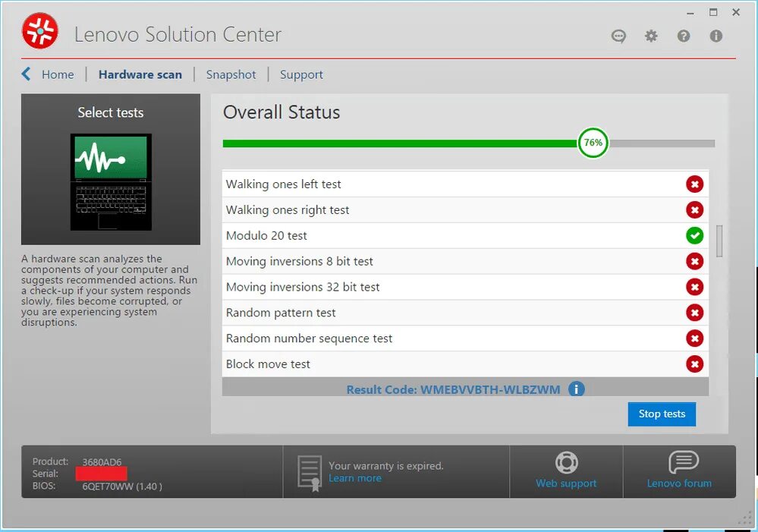The width and height of the screenshot is (758, 532).
Task: Show about info via header info icon
Action: (716, 36)
